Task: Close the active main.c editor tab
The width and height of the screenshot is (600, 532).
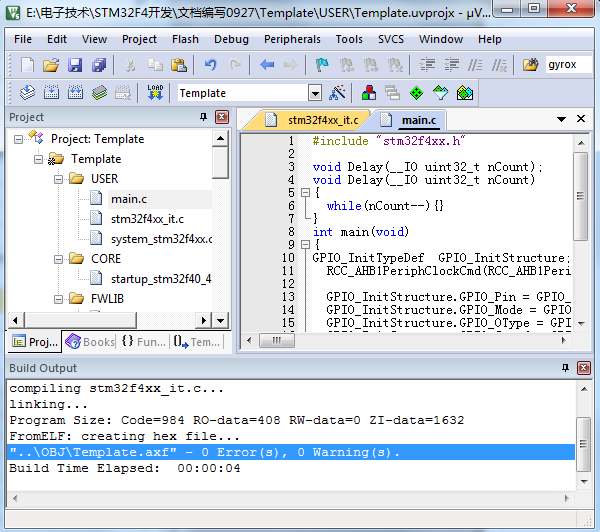Action: 581,119
